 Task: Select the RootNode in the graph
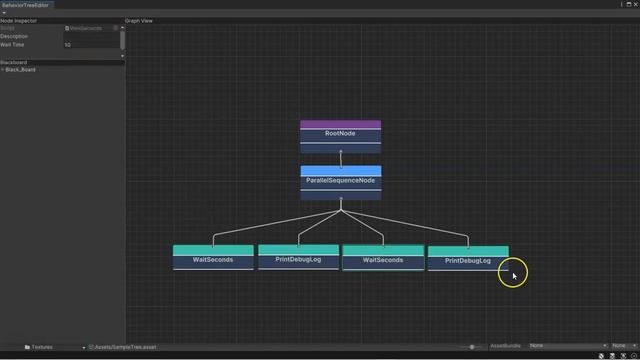(340, 136)
